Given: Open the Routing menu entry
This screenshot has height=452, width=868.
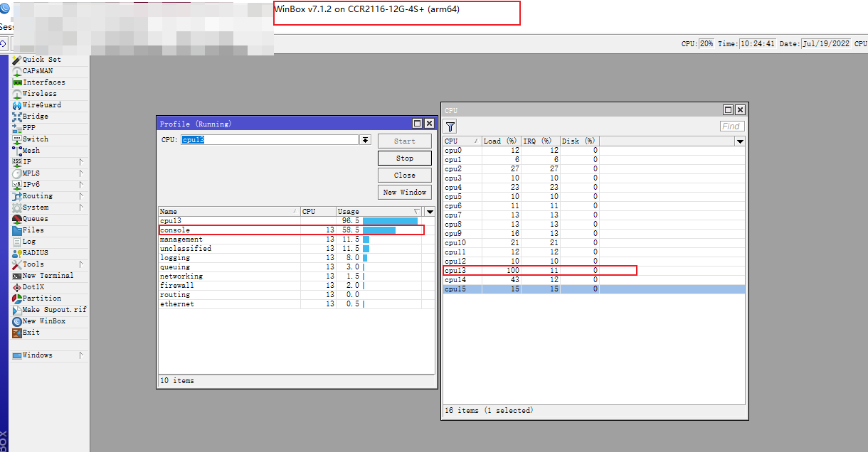Looking at the screenshot, I should (x=37, y=196).
